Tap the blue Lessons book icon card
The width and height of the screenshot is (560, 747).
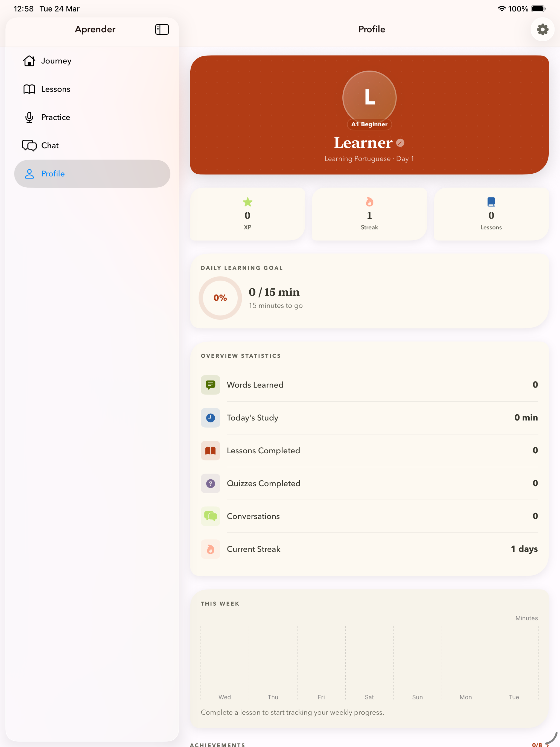click(x=491, y=214)
